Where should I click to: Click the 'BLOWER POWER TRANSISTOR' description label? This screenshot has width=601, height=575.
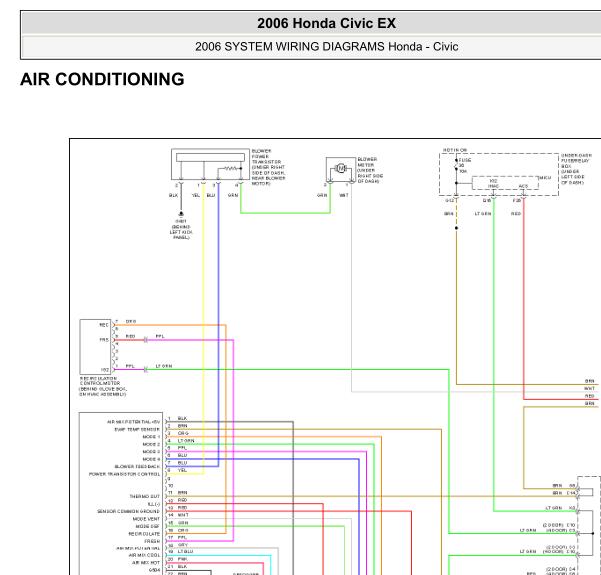click(268, 167)
